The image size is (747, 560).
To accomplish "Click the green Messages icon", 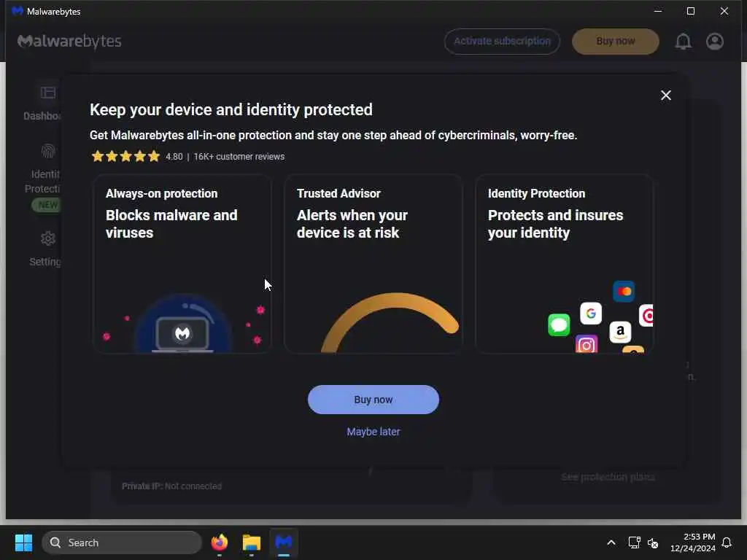I will tap(559, 324).
